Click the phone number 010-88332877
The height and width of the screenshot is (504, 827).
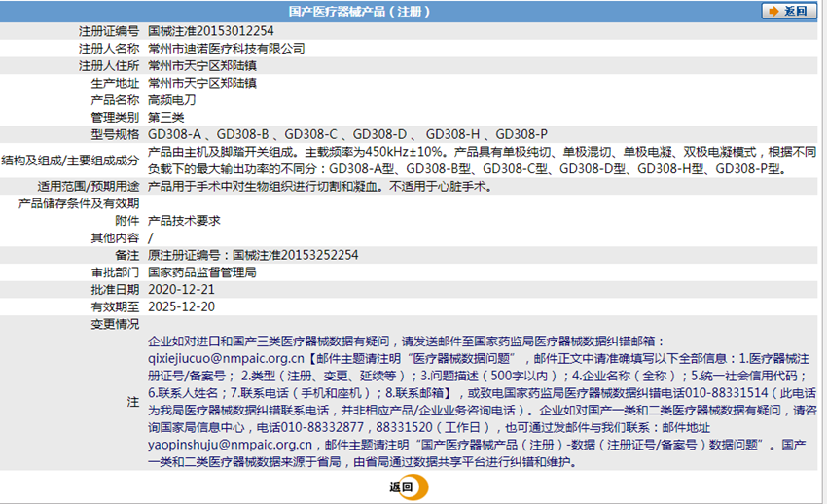click(x=322, y=427)
